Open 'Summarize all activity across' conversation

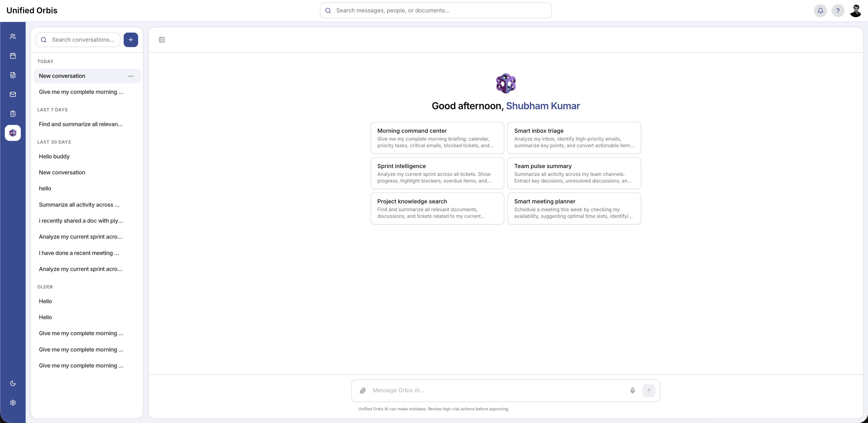coord(87,205)
